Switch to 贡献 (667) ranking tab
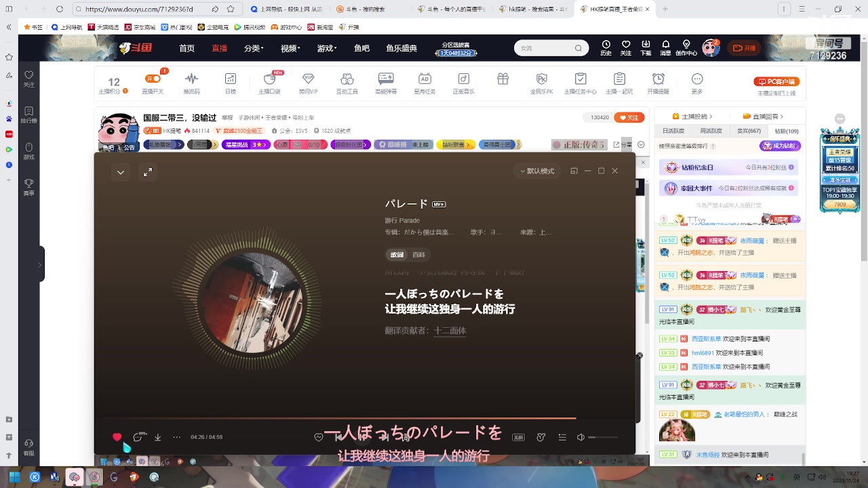The width and height of the screenshot is (868, 488). tap(749, 131)
